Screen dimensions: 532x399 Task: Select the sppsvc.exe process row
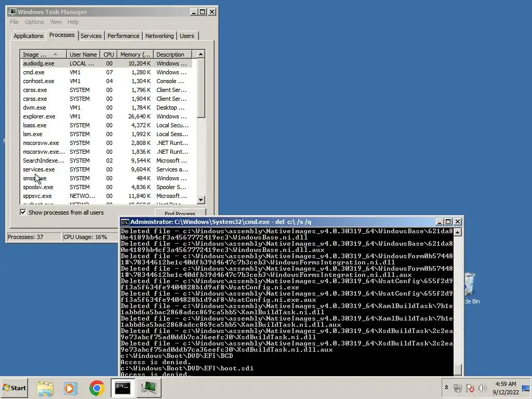tap(106, 196)
